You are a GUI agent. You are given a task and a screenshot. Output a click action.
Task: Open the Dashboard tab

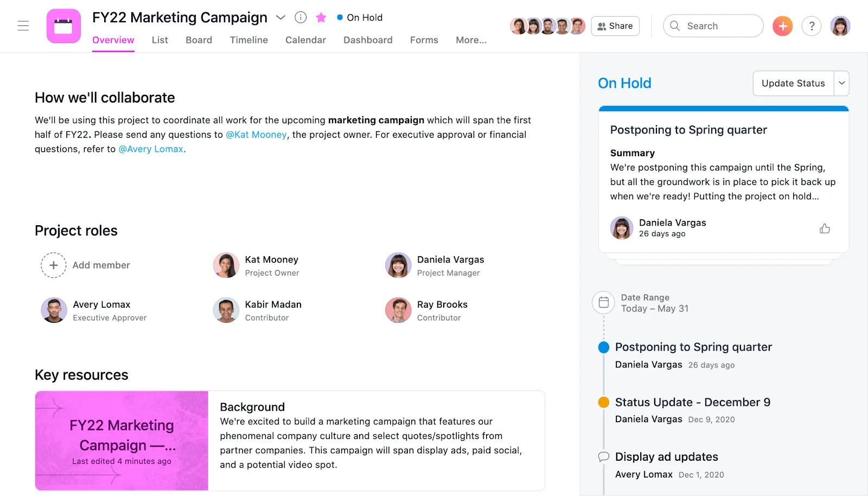(x=368, y=40)
